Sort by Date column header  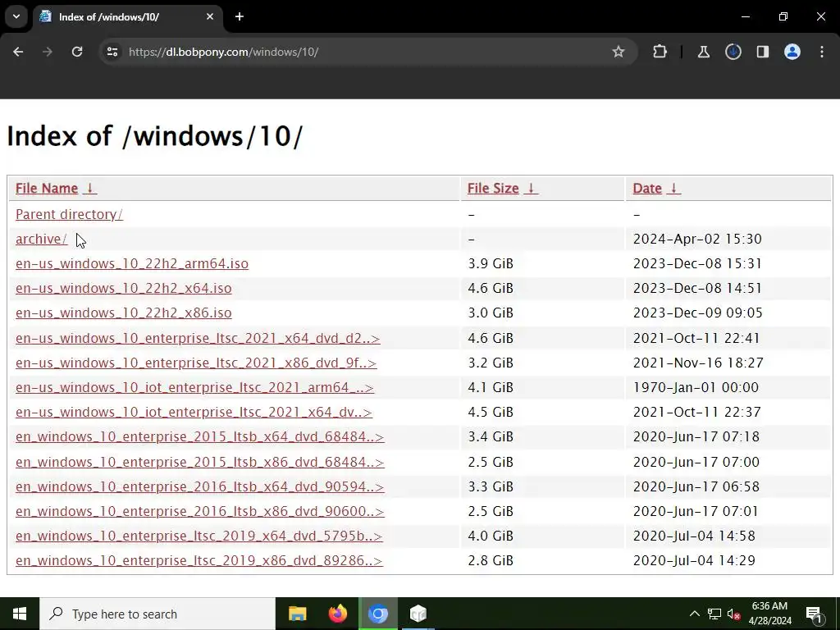click(x=656, y=189)
